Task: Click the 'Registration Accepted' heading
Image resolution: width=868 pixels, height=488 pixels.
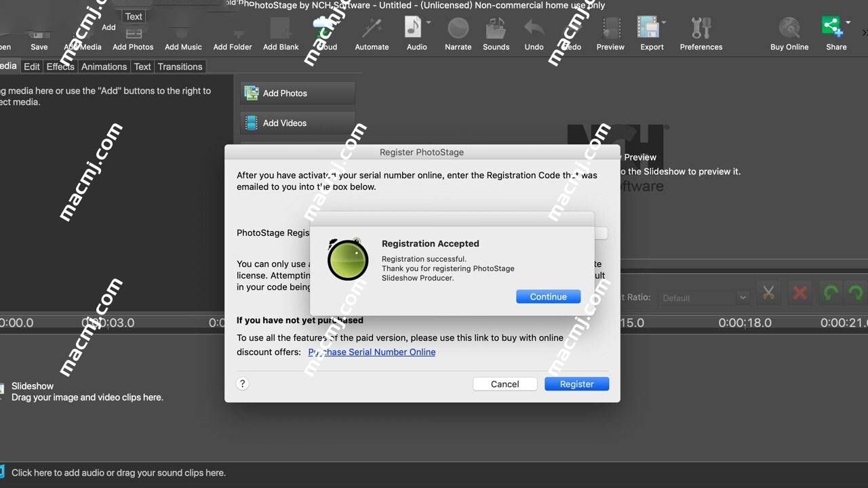Action: point(431,243)
